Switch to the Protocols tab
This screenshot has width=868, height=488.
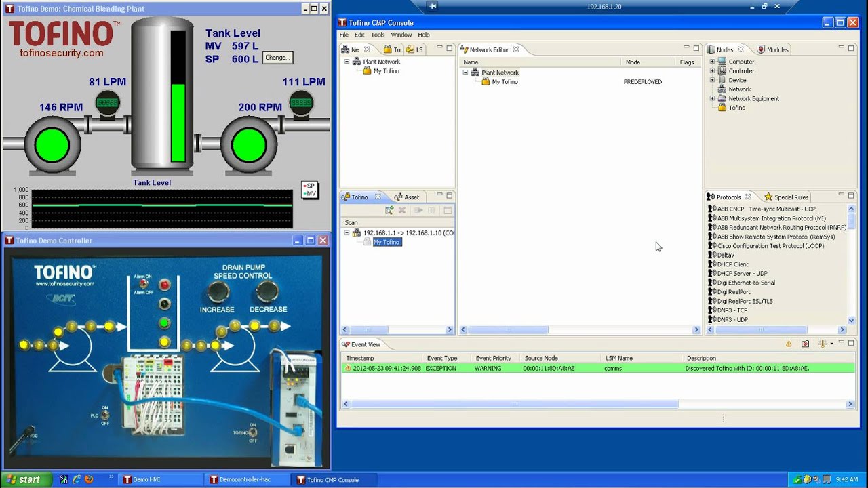pos(729,197)
